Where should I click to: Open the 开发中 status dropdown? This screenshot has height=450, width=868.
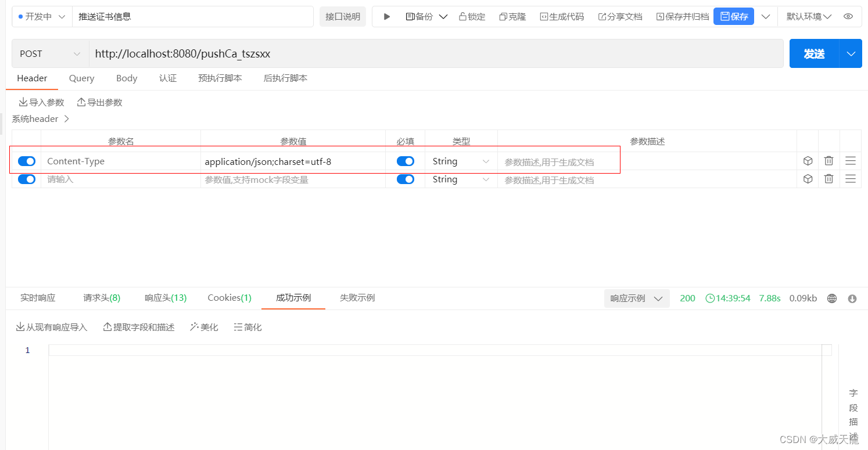42,17
